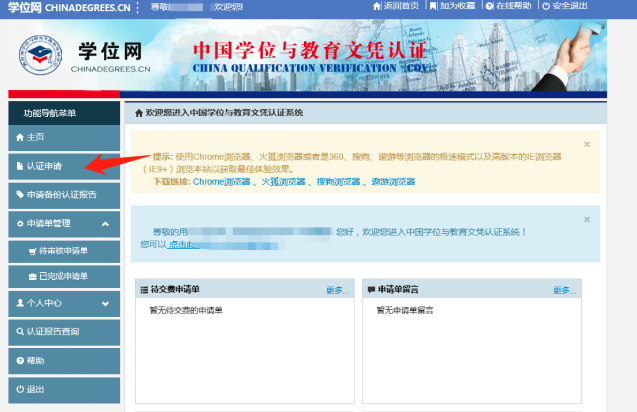The image size is (637, 412).
Task: Click the power icon next to 退出
Action: [x=20, y=389]
